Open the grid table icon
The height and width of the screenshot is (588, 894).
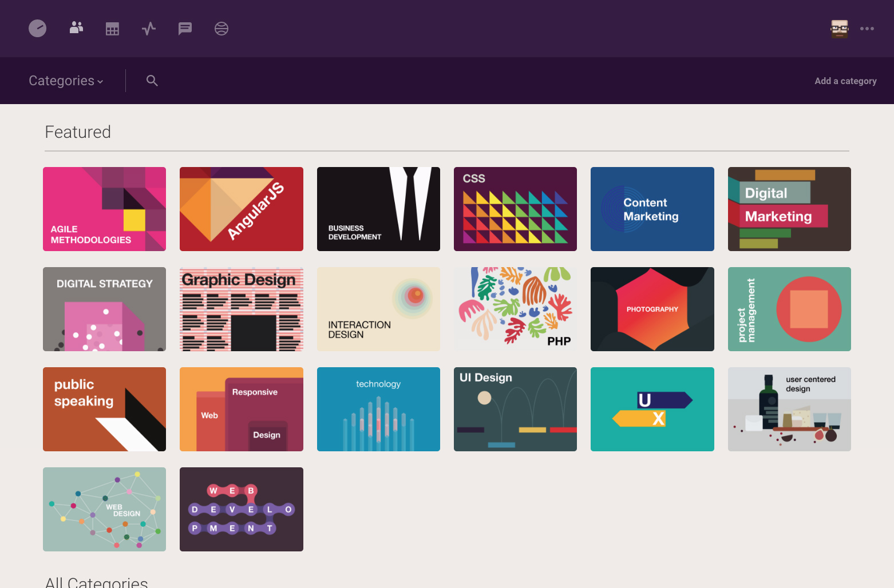(112, 29)
